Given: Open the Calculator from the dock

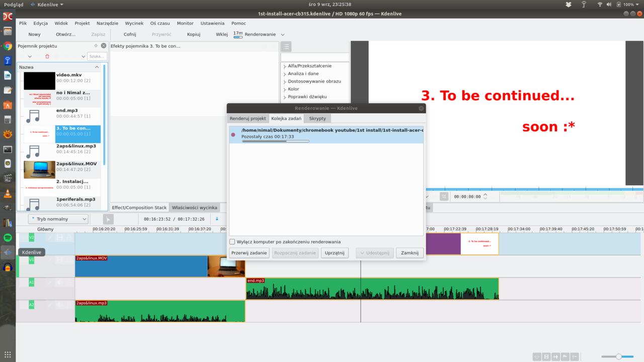Looking at the screenshot, I should click(x=8, y=120).
